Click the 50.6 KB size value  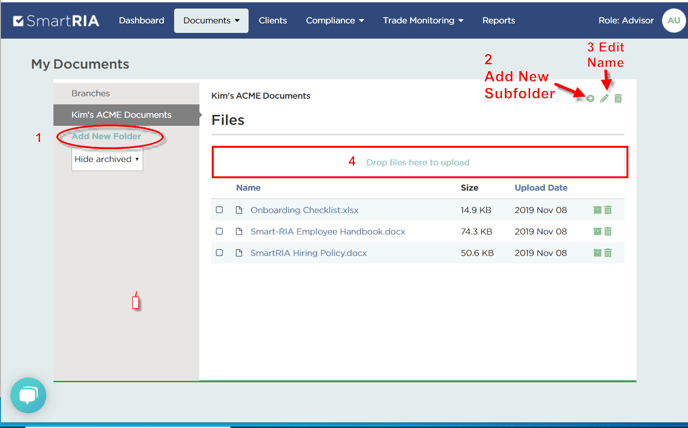click(477, 253)
